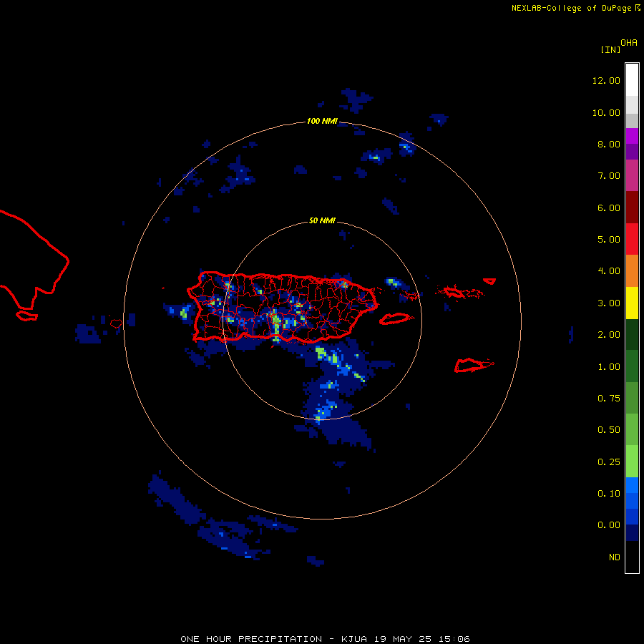
Task: Click the 8.00 legend value
Action: click(x=609, y=144)
